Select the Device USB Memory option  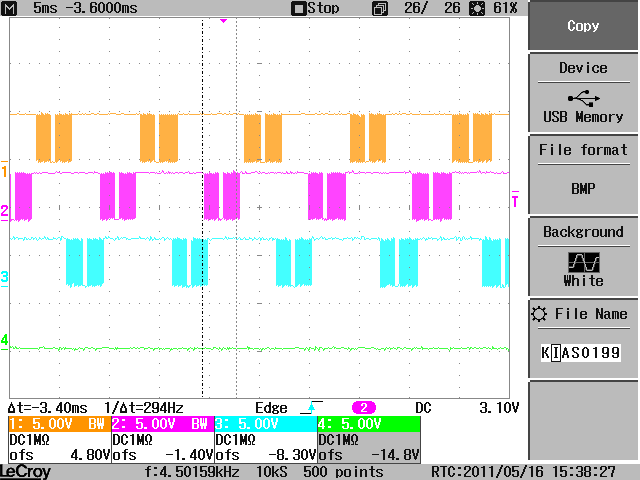(583, 93)
